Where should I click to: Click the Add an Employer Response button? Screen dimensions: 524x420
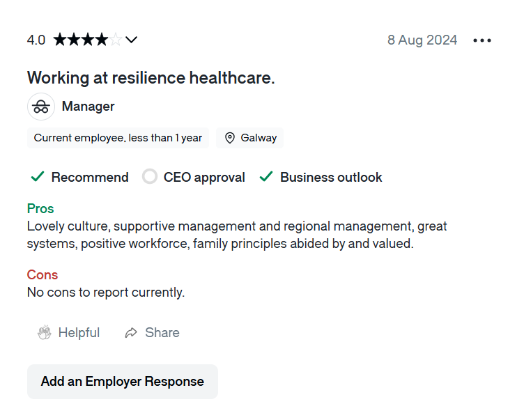click(123, 382)
